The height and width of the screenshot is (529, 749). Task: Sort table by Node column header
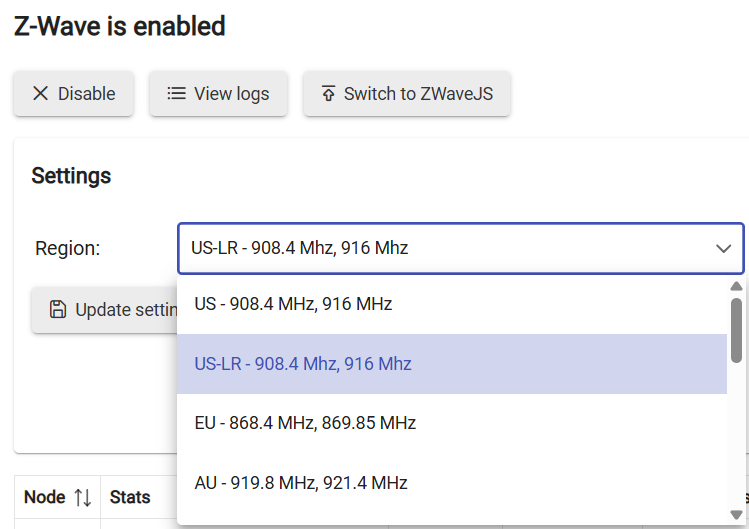coord(44,497)
